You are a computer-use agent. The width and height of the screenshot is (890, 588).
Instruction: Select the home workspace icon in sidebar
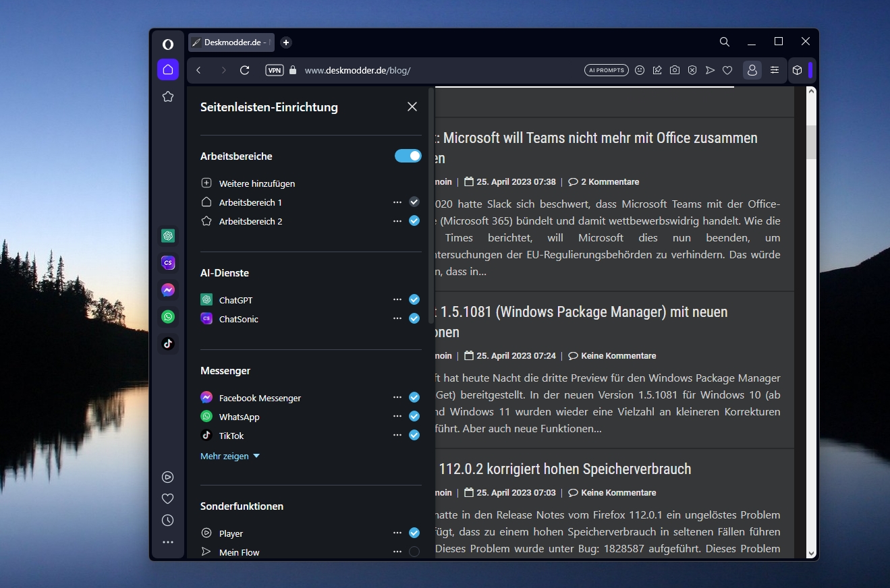tap(168, 69)
